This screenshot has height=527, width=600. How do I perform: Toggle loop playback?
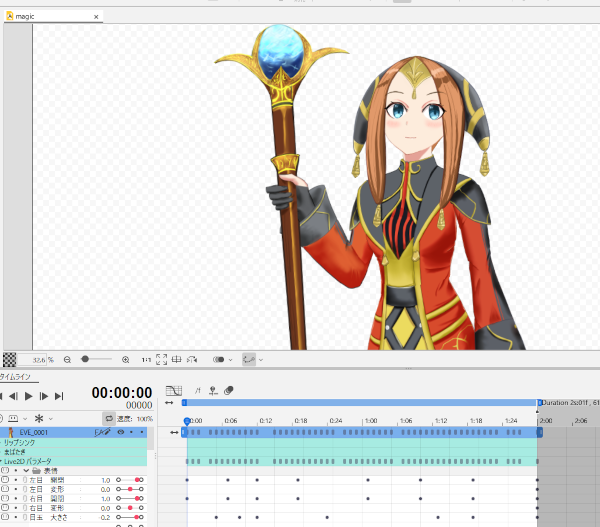click(x=109, y=419)
